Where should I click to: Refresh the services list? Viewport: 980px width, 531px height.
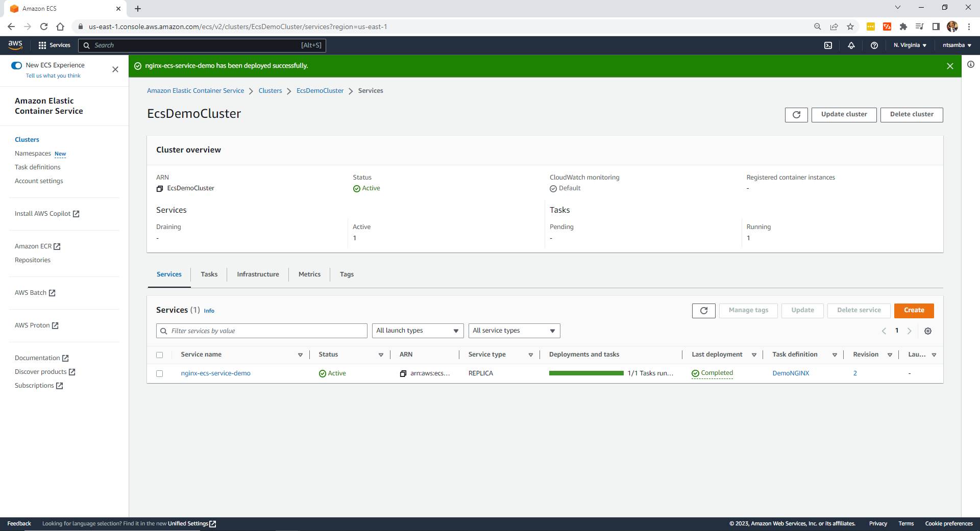pyautogui.click(x=703, y=311)
